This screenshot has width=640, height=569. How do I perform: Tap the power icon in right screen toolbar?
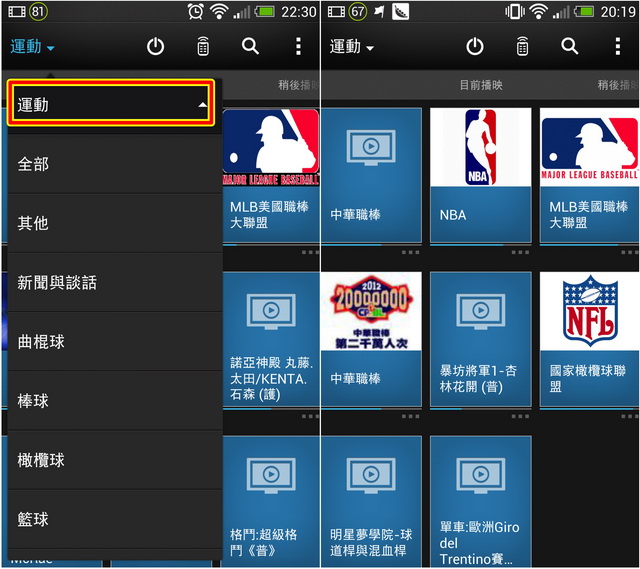475,47
